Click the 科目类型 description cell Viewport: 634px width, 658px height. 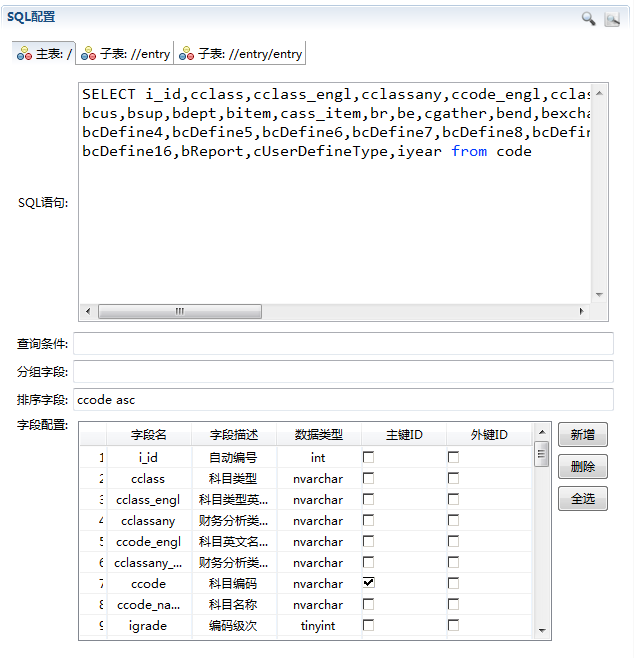(234, 478)
